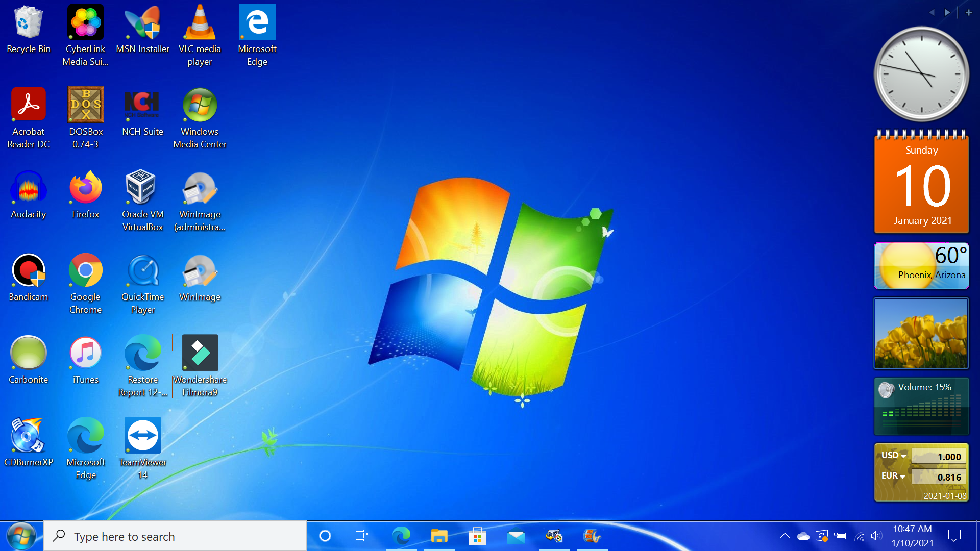This screenshot has width=980, height=551.
Task: Open File Explorer from the taskbar
Action: pos(439,536)
